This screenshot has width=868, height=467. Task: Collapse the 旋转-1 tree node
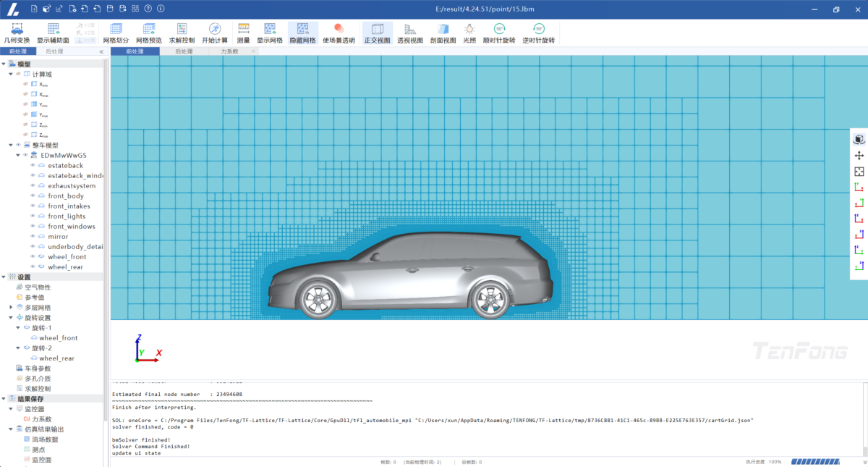point(18,328)
